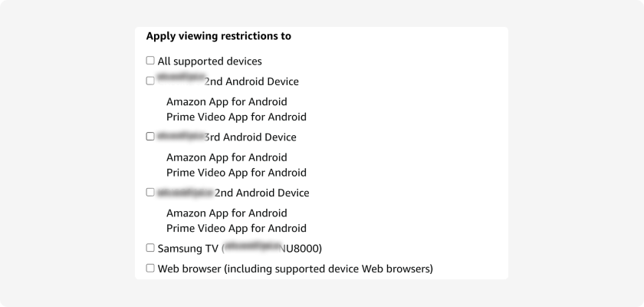Viewport: 644px width, 307px height.
Task: Click Prime Video App for Android under the first-listed device
Action: point(237,117)
